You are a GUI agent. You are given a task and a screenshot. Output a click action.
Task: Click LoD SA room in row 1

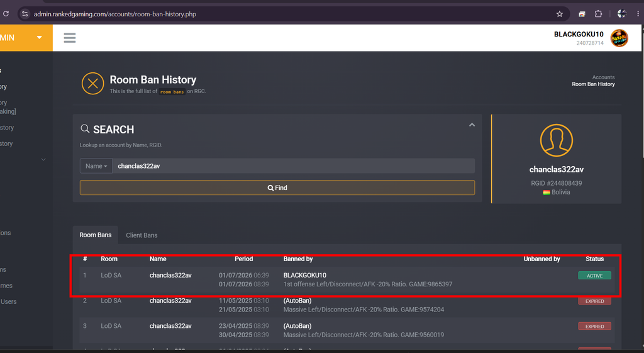coord(111,276)
